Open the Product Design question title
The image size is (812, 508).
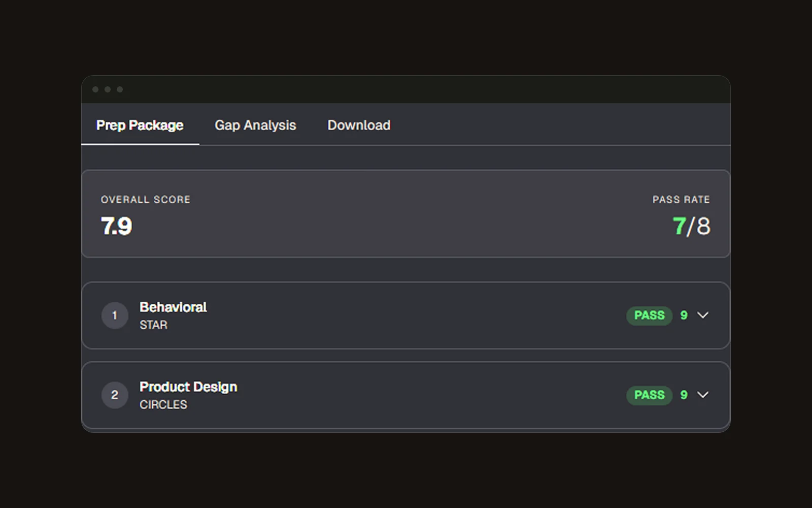pos(188,387)
